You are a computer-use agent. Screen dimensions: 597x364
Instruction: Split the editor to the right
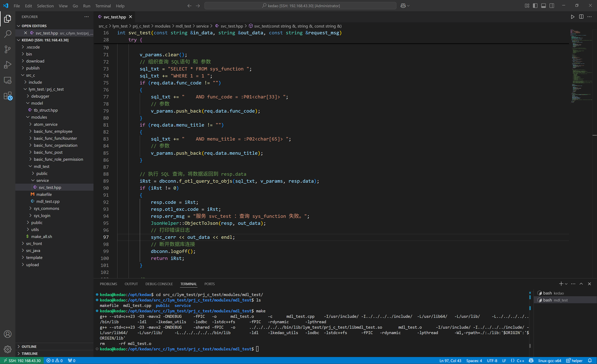click(x=581, y=17)
